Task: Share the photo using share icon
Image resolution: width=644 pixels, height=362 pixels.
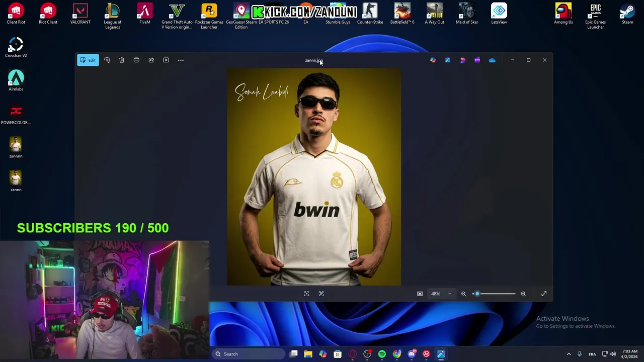Action: click(151, 60)
